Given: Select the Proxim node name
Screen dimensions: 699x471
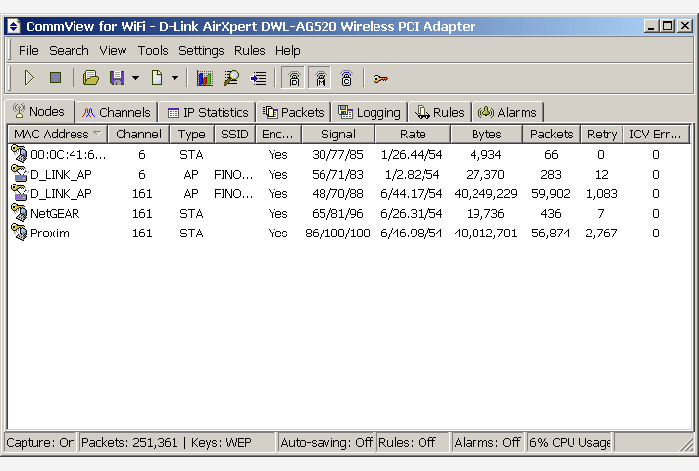Looking at the screenshot, I should click(49, 233).
